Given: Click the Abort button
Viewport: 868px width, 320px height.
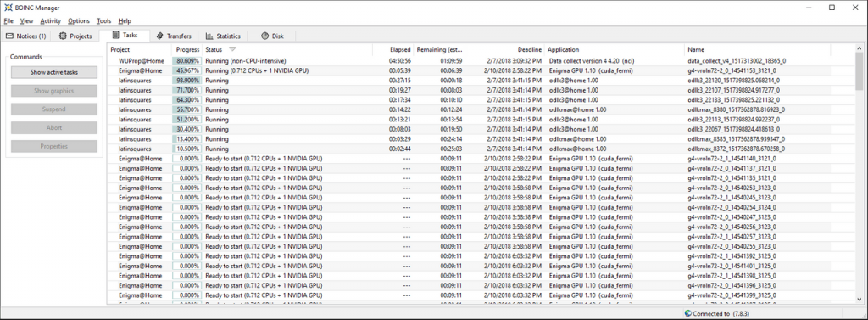Looking at the screenshot, I should [53, 127].
